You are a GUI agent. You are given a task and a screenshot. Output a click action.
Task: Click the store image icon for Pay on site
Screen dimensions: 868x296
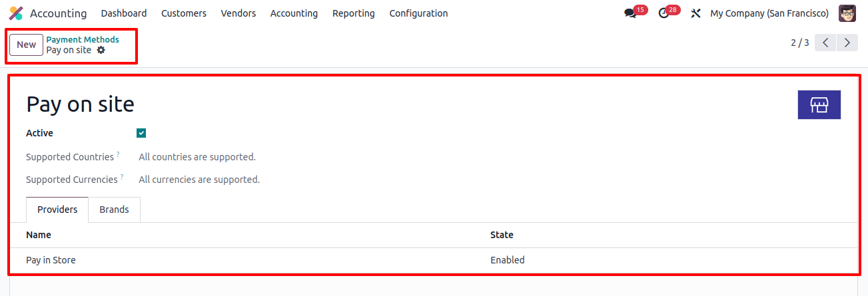pos(819,105)
